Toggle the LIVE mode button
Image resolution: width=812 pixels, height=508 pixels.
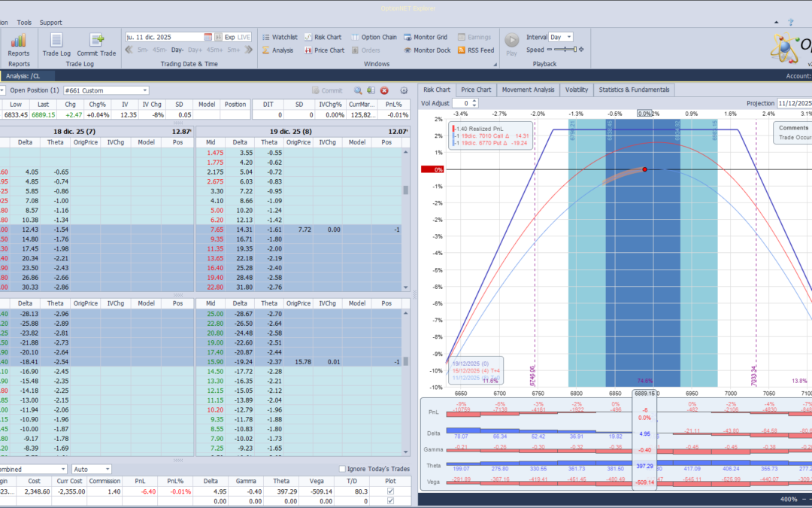244,38
